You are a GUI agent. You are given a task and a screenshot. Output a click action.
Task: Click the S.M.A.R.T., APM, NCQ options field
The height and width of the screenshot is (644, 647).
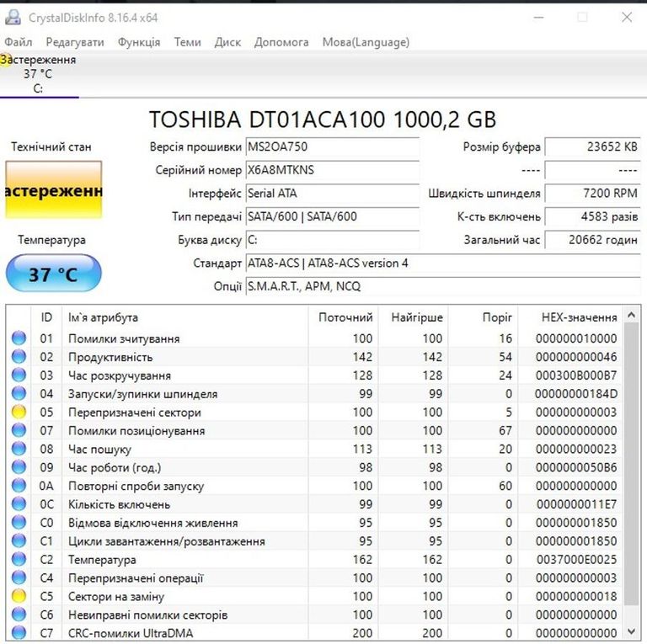click(443, 286)
